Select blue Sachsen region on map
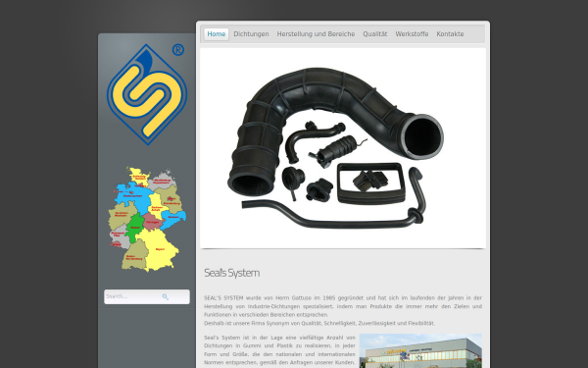 click(x=173, y=218)
